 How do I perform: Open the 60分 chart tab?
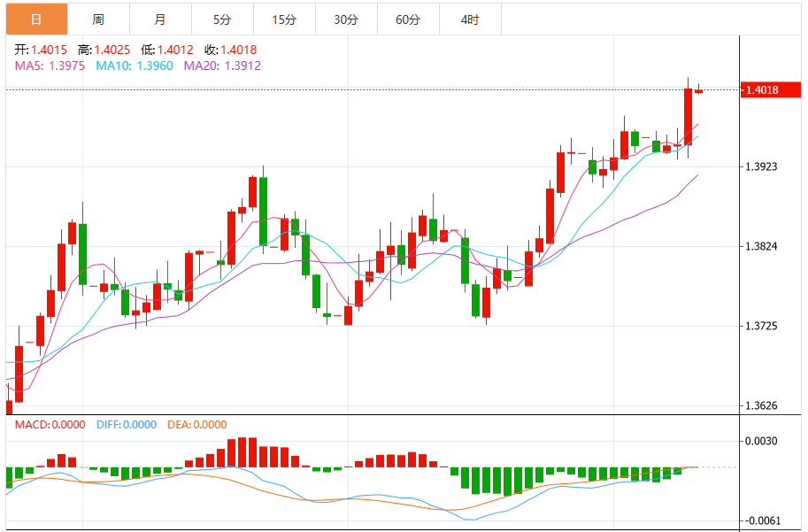point(408,19)
